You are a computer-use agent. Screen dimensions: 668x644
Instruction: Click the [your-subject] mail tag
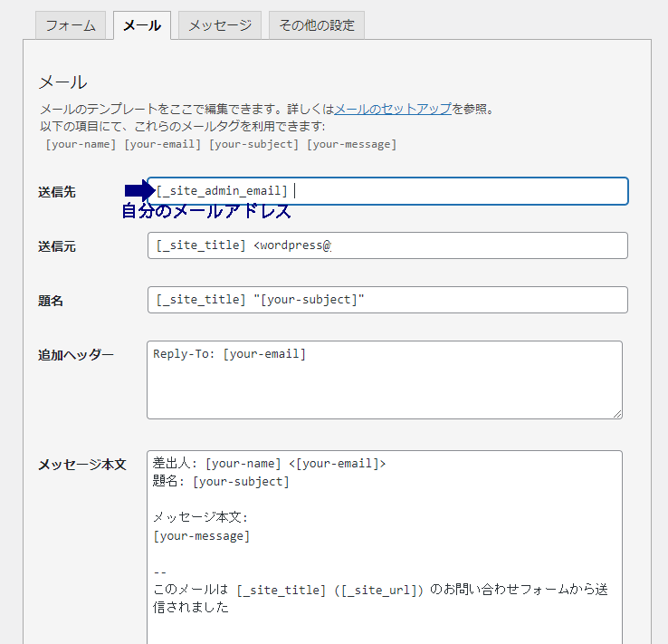click(254, 145)
